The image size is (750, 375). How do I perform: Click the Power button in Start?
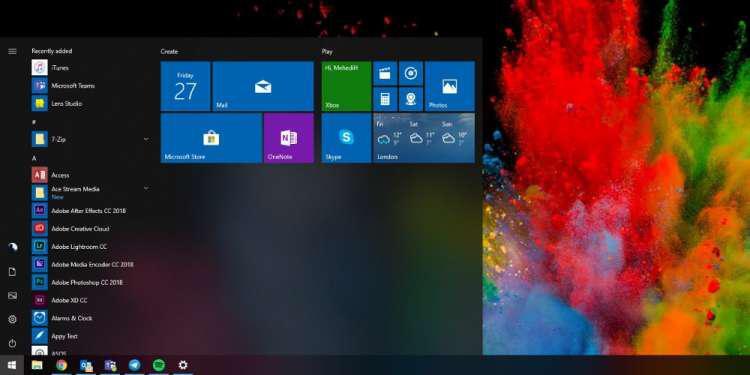click(12, 343)
